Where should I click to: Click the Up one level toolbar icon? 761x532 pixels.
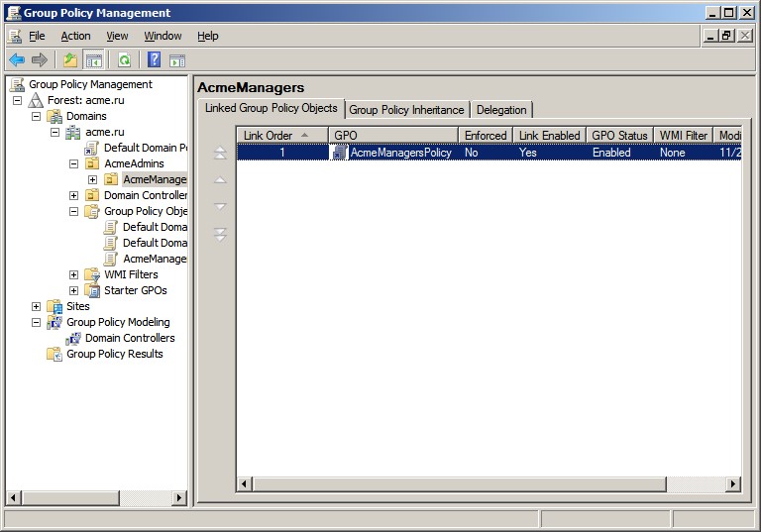70,59
